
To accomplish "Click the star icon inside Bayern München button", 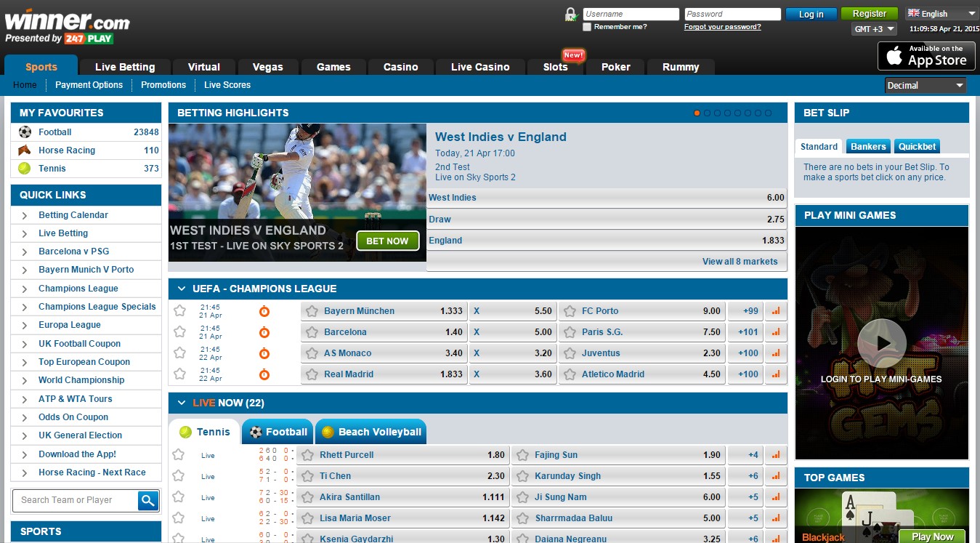I will [312, 311].
